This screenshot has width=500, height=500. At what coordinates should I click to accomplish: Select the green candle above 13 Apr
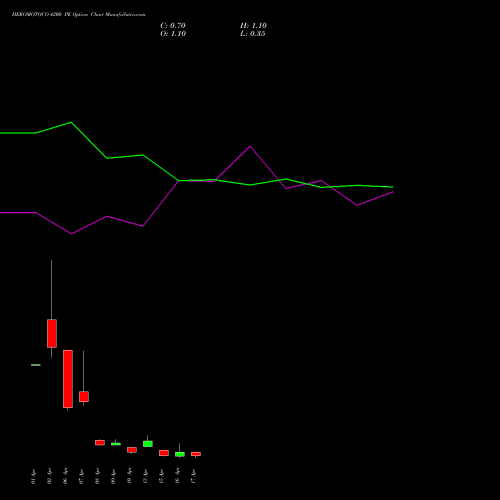148,444
